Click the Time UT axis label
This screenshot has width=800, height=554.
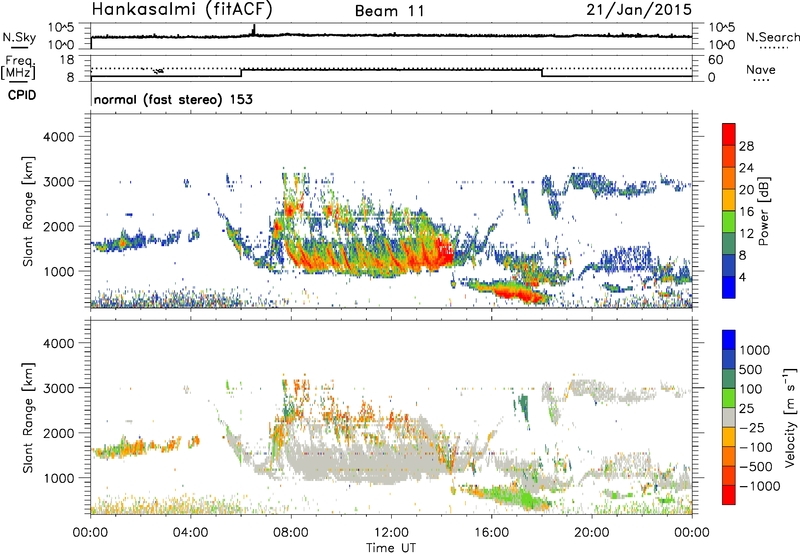click(391, 548)
